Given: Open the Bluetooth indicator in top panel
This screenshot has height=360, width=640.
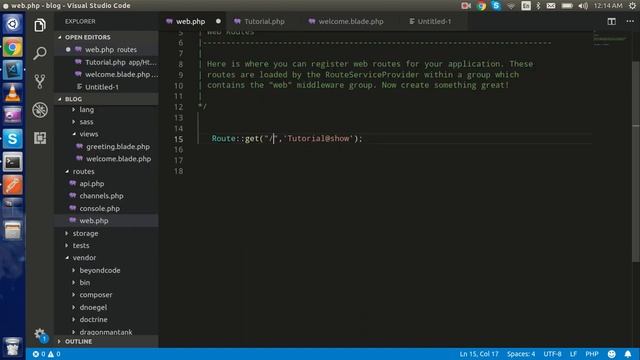Looking at the screenshot, I should pyautogui.click(x=538, y=6).
